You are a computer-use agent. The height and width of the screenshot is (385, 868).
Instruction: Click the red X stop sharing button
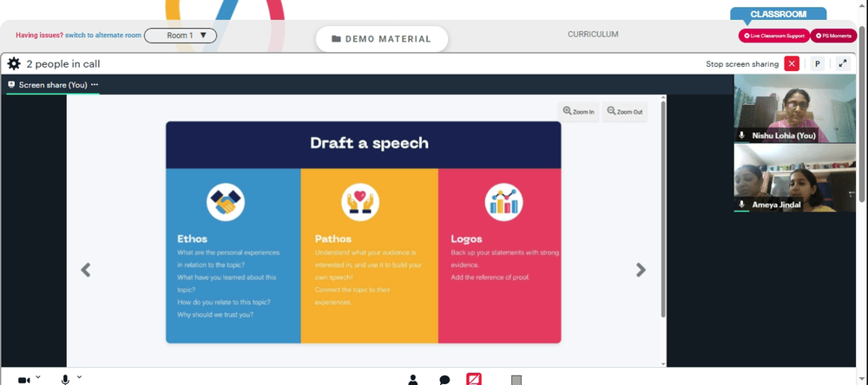click(792, 63)
